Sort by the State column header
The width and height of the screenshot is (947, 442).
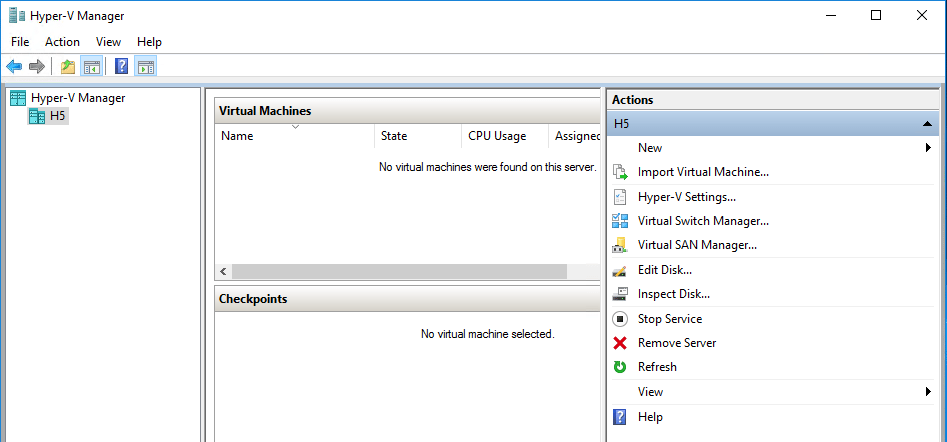(x=394, y=136)
